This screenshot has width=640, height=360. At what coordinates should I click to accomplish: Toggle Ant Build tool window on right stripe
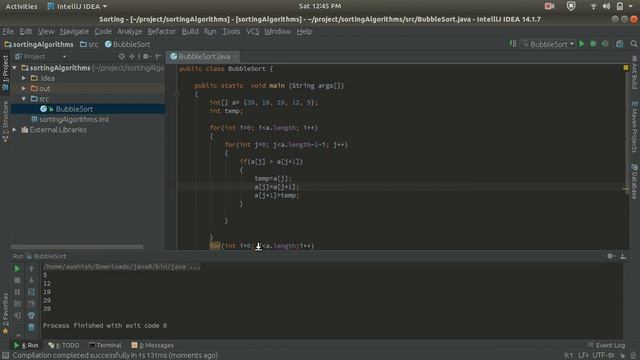[635, 73]
